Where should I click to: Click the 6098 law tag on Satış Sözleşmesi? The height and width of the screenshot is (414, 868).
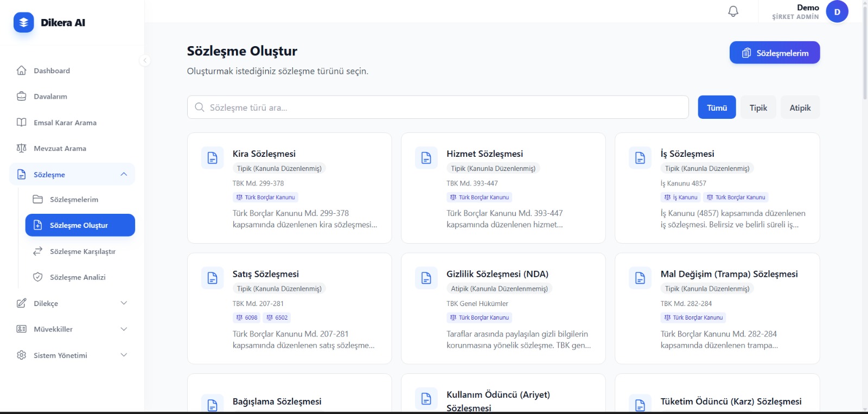[246, 317]
